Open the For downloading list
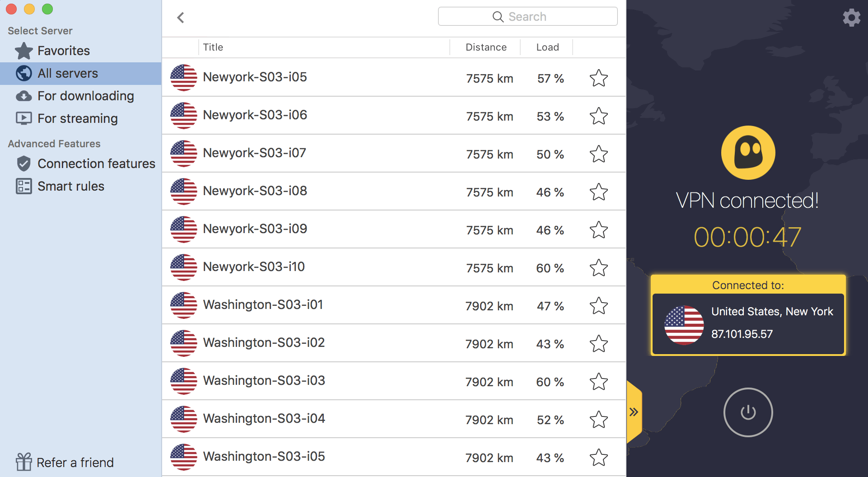868x477 pixels. (x=80, y=96)
